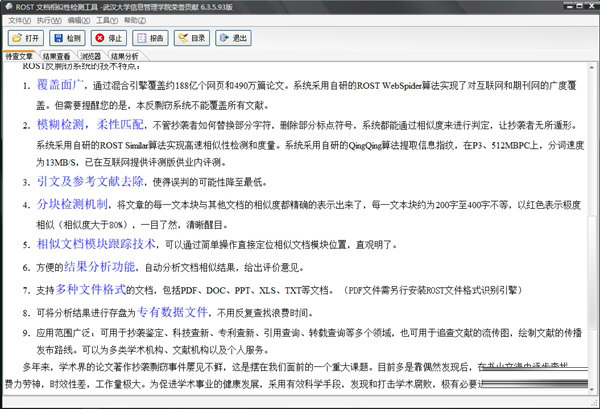Viewport: 600px width, 409px height.
Task: Select the 待查文章 tab
Action: coord(19,57)
